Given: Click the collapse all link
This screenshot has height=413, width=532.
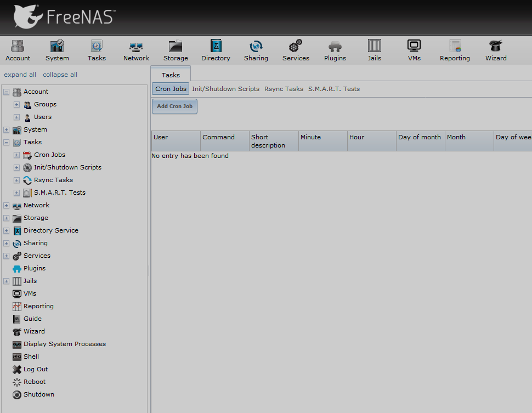Looking at the screenshot, I should click(x=60, y=75).
